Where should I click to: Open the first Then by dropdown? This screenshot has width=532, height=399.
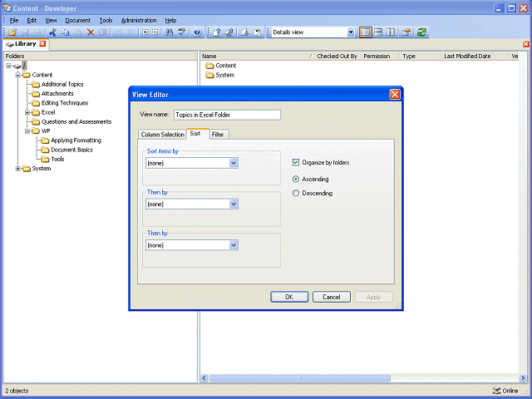click(x=233, y=204)
